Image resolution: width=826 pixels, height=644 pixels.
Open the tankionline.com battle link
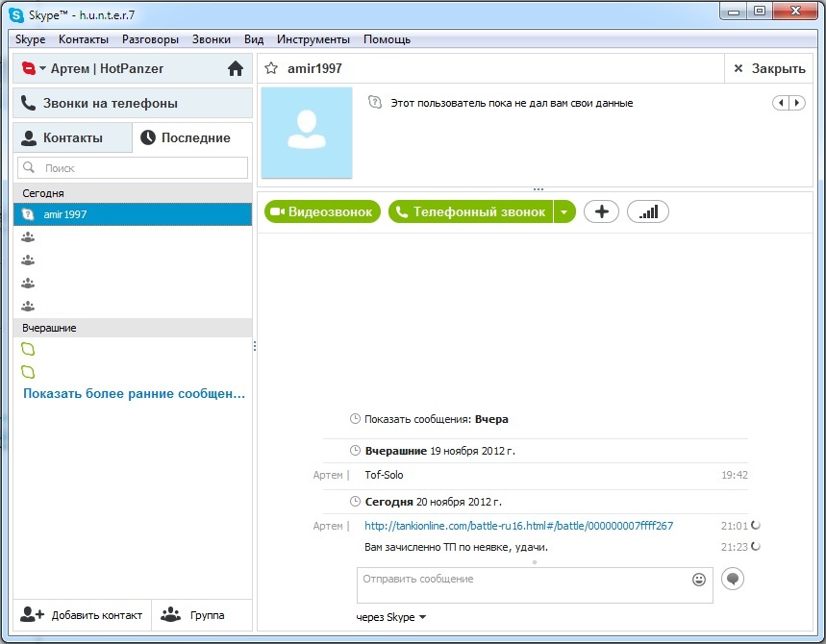coord(518,526)
